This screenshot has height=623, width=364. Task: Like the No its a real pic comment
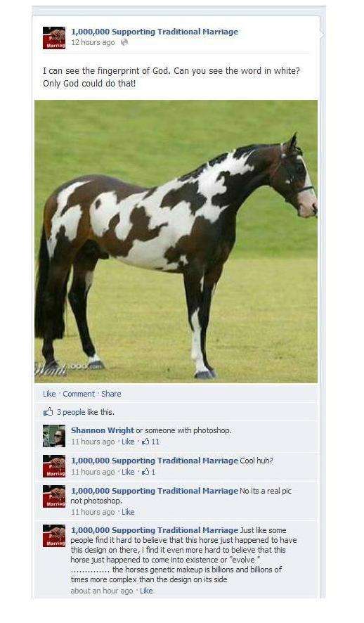pyautogui.click(x=128, y=512)
